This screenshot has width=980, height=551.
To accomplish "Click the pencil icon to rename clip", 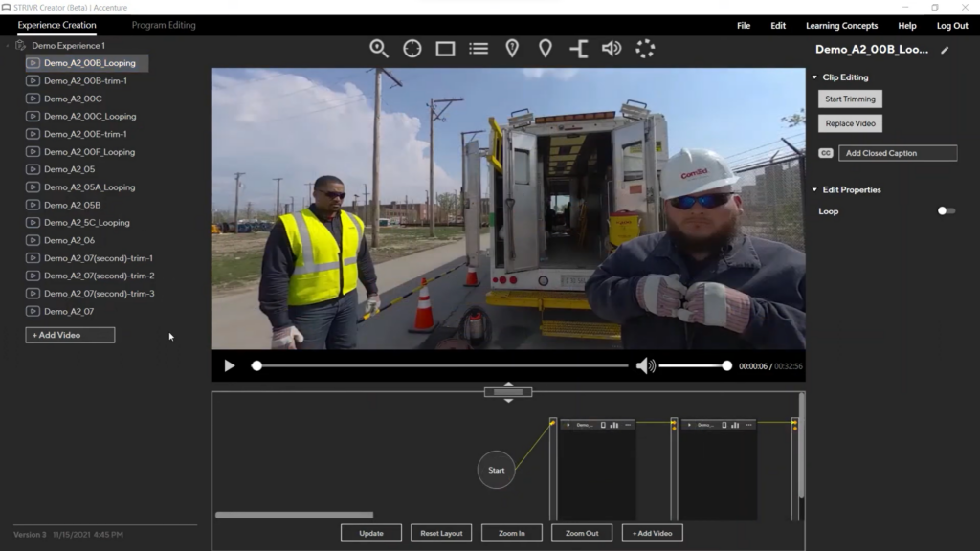I will pyautogui.click(x=945, y=51).
